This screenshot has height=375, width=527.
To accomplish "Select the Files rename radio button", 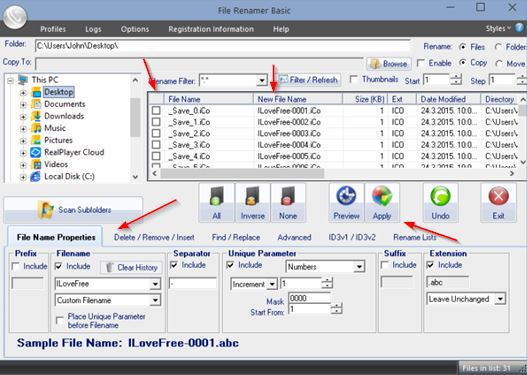I will coord(463,47).
